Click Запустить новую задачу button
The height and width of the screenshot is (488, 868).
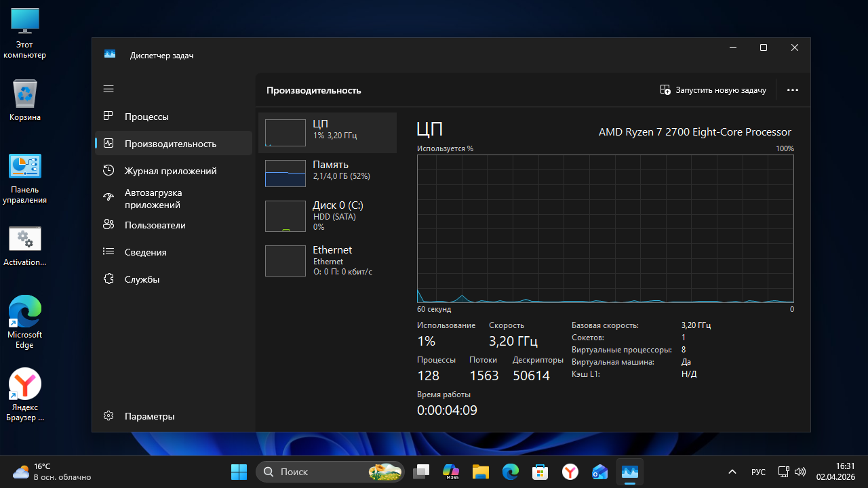tap(713, 90)
